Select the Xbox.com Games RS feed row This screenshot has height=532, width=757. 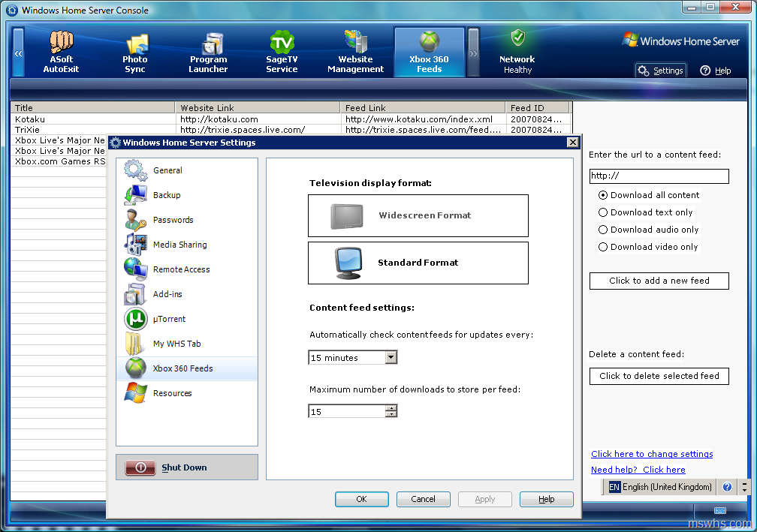point(59,161)
